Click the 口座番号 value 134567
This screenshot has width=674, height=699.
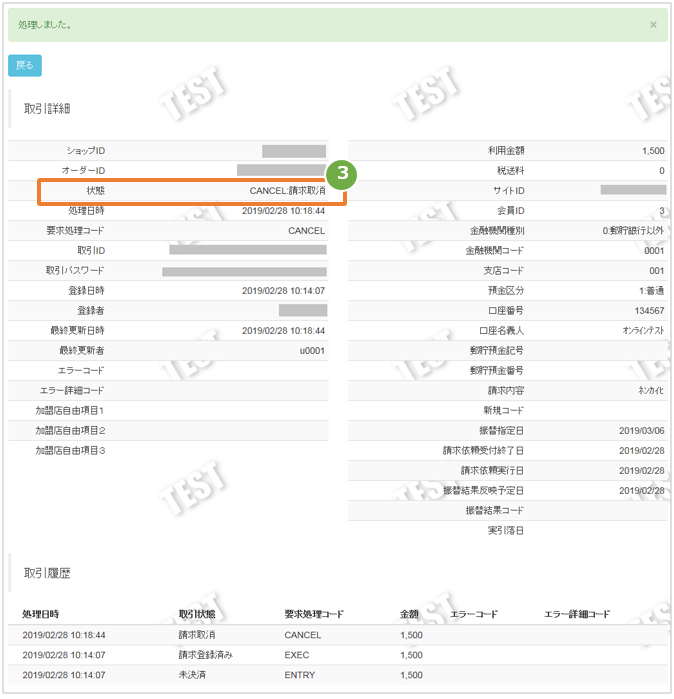649,311
